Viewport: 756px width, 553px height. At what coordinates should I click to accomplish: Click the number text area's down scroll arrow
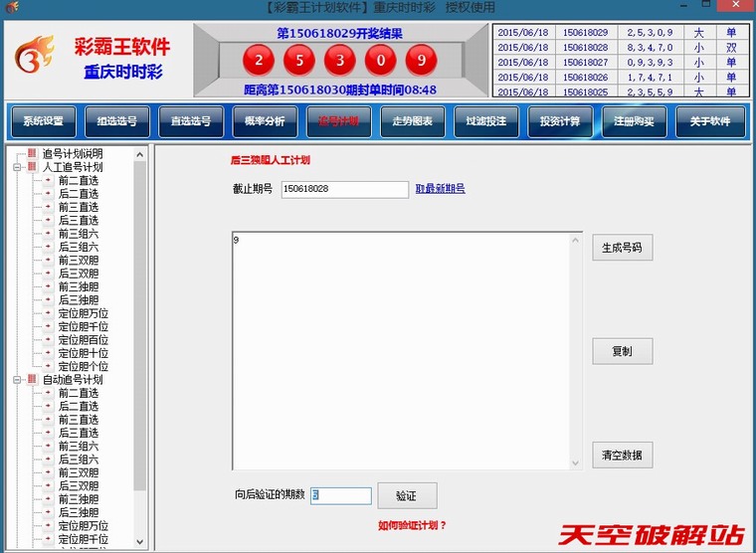[x=576, y=462]
